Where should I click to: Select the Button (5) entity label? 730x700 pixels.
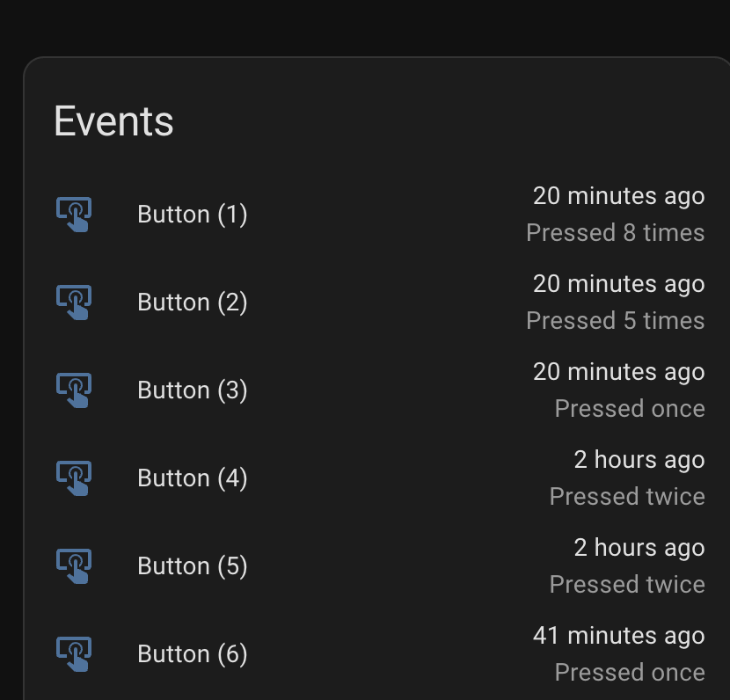pos(193,566)
